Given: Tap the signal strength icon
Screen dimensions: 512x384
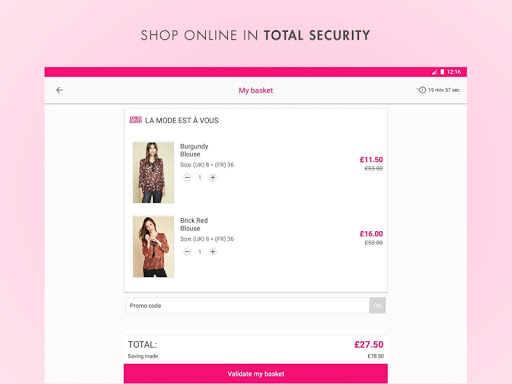Looking at the screenshot, I should click(434, 72).
